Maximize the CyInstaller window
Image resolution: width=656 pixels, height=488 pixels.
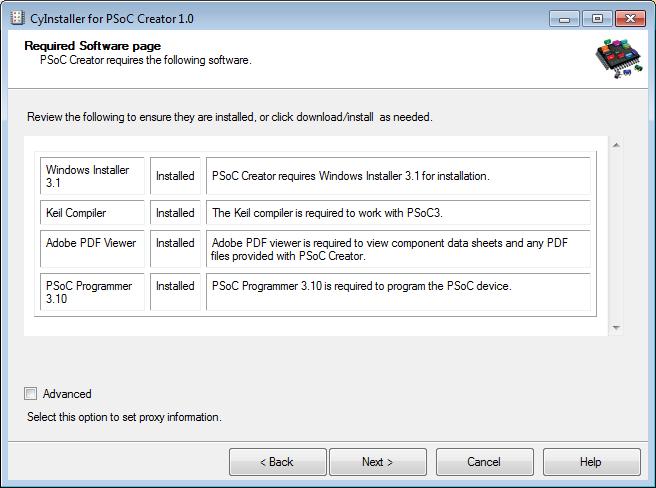pyautogui.click(x=597, y=19)
